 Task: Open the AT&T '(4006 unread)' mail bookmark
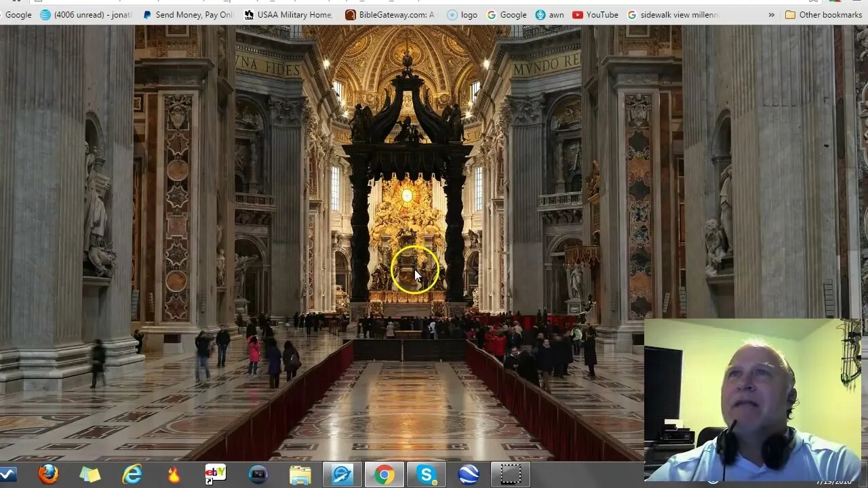click(x=85, y=14)
